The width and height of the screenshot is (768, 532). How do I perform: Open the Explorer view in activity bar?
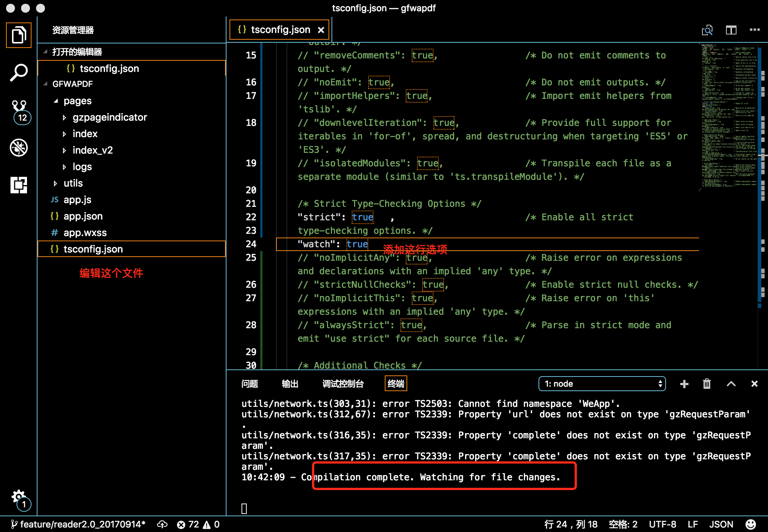[19, 35]
